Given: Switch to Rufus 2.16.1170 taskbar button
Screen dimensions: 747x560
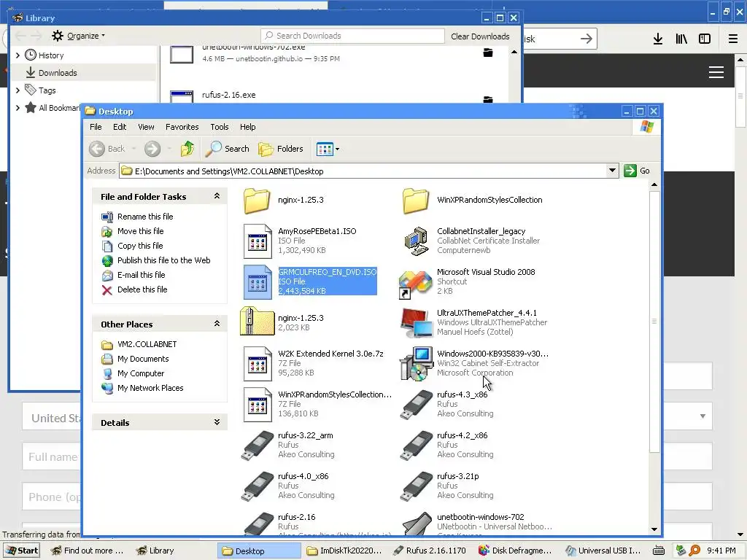Looking at the screenshot, I should tap(429, 551).
